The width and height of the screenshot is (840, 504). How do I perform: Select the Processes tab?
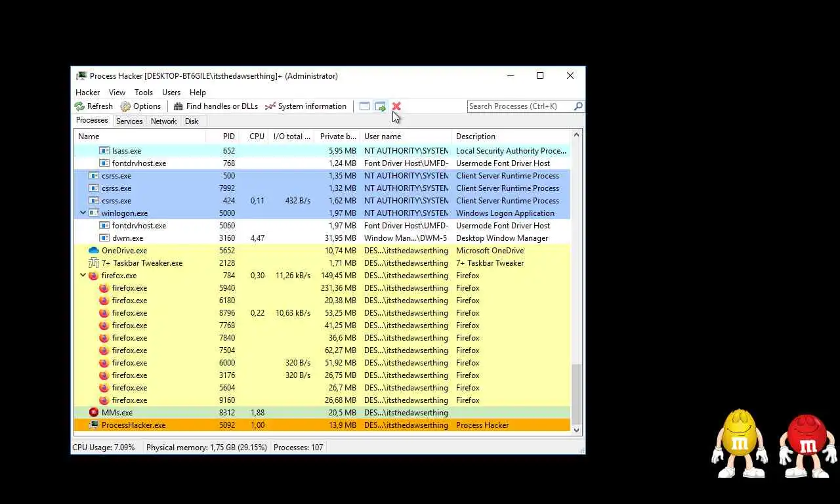[x=92, y=121]
